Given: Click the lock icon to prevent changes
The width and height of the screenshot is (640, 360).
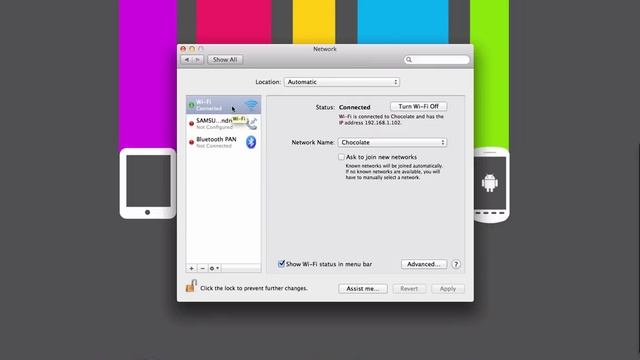Looking at the screenshot, I should 191,286.
